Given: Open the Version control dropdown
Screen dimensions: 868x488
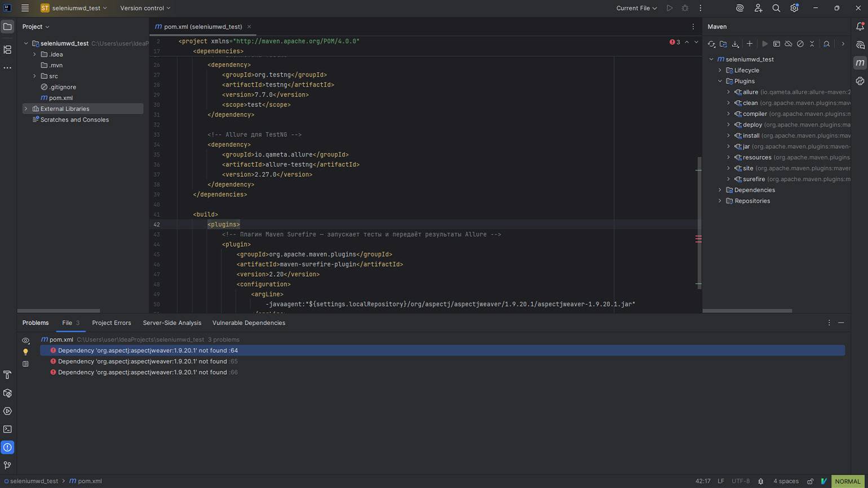Looking at the screenshot, I should [145, 8].
